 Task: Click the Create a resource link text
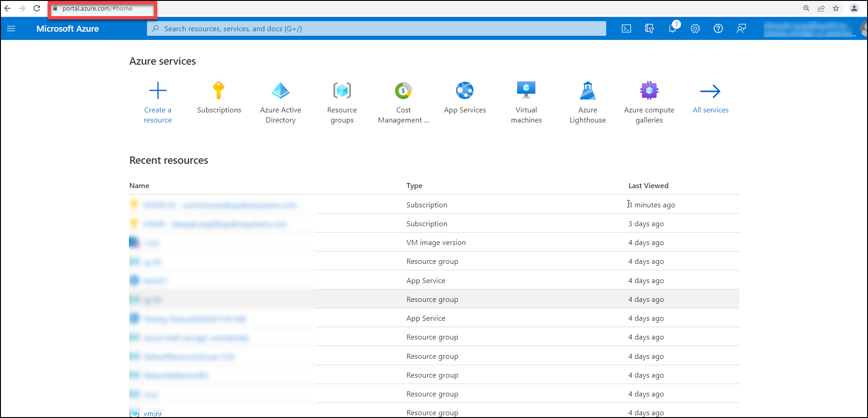[x=158, y=115]
